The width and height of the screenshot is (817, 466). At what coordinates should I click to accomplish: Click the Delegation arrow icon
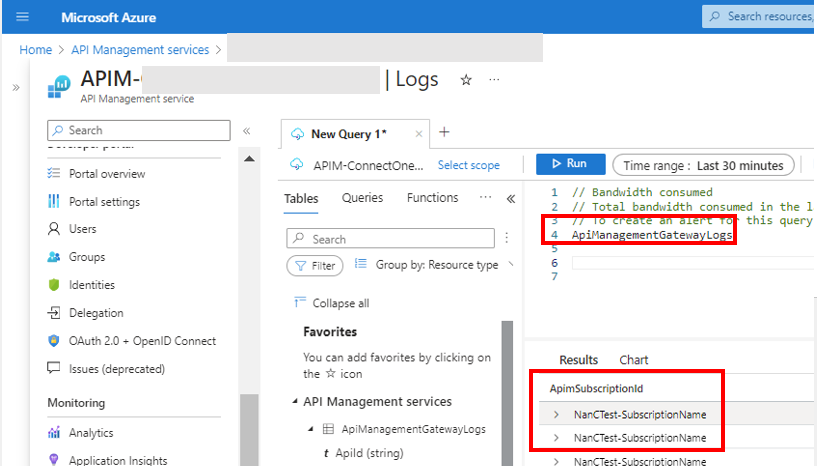(x=54, y=313)
